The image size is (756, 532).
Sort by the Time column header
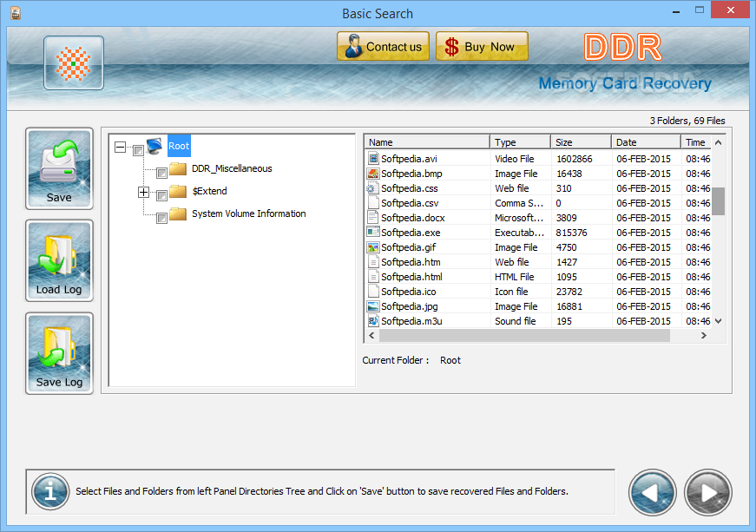(696, 142)
